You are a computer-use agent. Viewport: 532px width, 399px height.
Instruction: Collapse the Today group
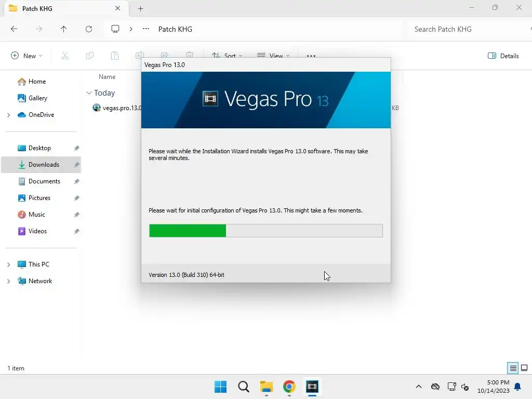[x=89, y=92]
